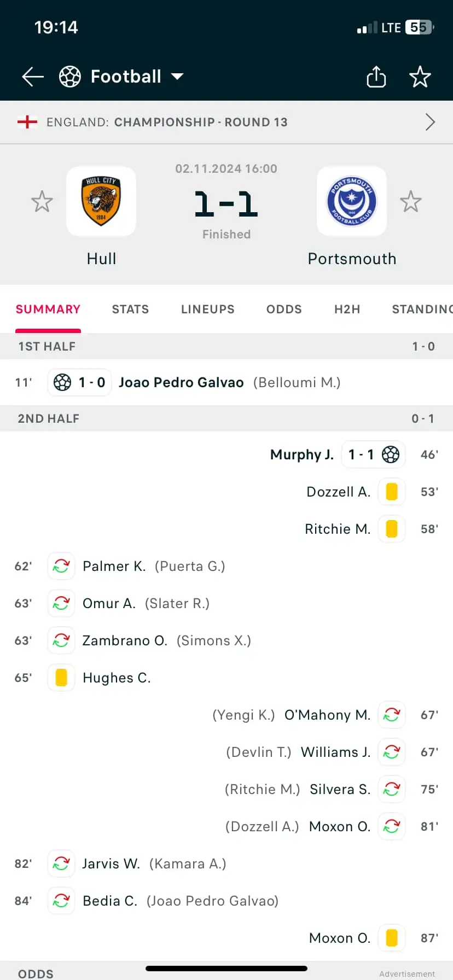This screenshot has height=980, width=453.
Task: Click the substitution icon beside Palmer K.
Action: point(61,566)
